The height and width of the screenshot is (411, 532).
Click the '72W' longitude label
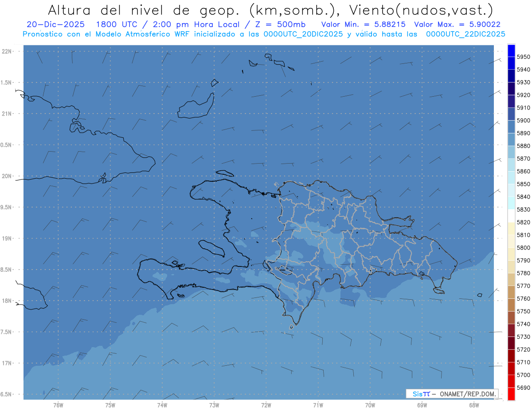point(266,405)
